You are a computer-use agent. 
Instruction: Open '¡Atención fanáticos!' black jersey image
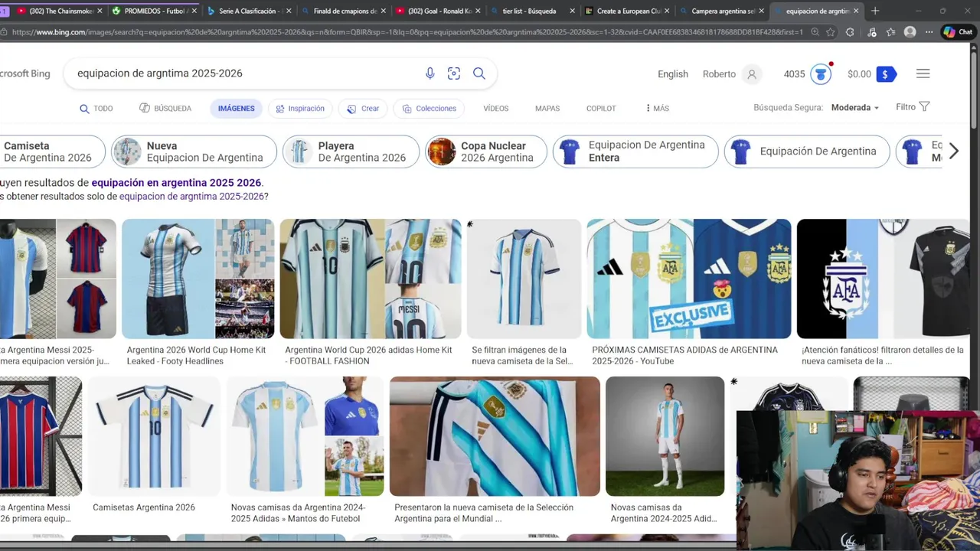click(883, 279)
